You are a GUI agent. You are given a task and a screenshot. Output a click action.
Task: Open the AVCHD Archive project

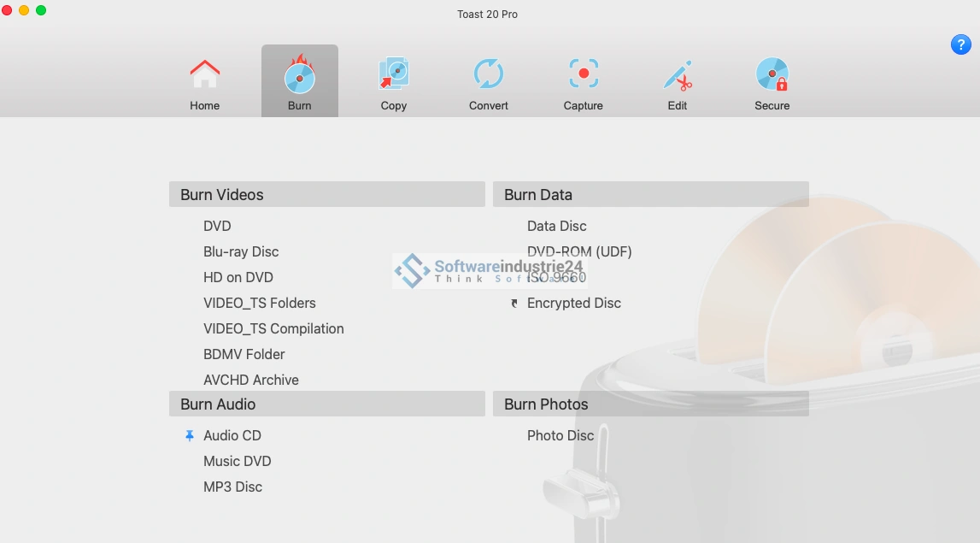point(251,381)
